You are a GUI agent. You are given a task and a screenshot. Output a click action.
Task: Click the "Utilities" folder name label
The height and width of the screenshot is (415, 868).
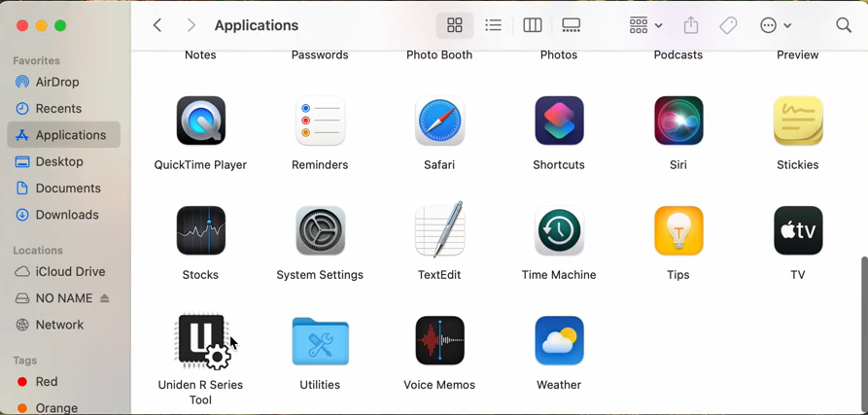point(320,385)
